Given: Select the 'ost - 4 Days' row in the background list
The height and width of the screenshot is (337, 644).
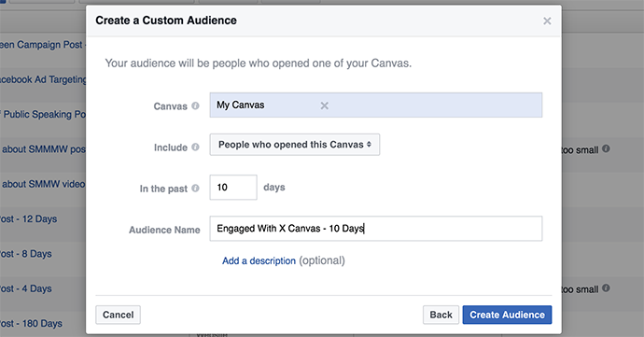Looking at the screenshot, I should point(26,288).
